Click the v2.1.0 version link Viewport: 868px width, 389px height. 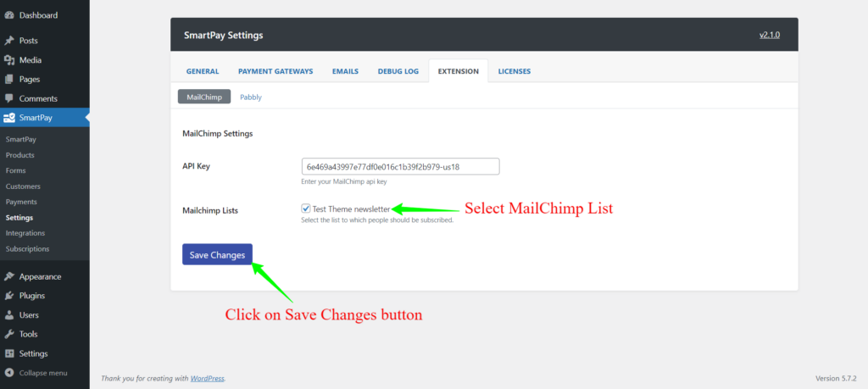pyautogui.click(x=770, y=35)
